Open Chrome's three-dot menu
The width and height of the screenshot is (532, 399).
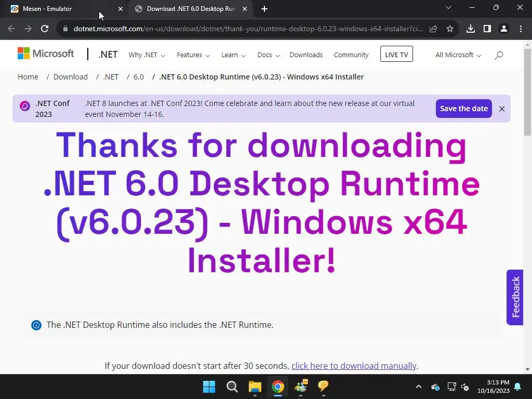521,29
